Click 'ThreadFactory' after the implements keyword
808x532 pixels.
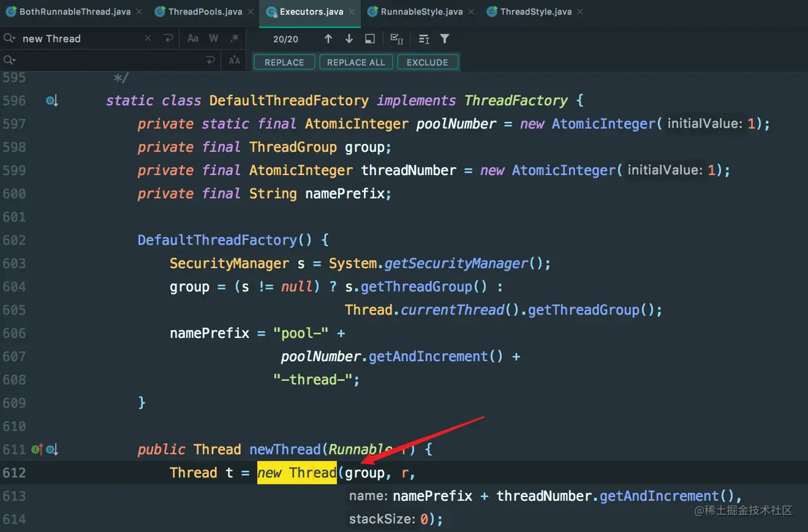[x=516, y=100]
